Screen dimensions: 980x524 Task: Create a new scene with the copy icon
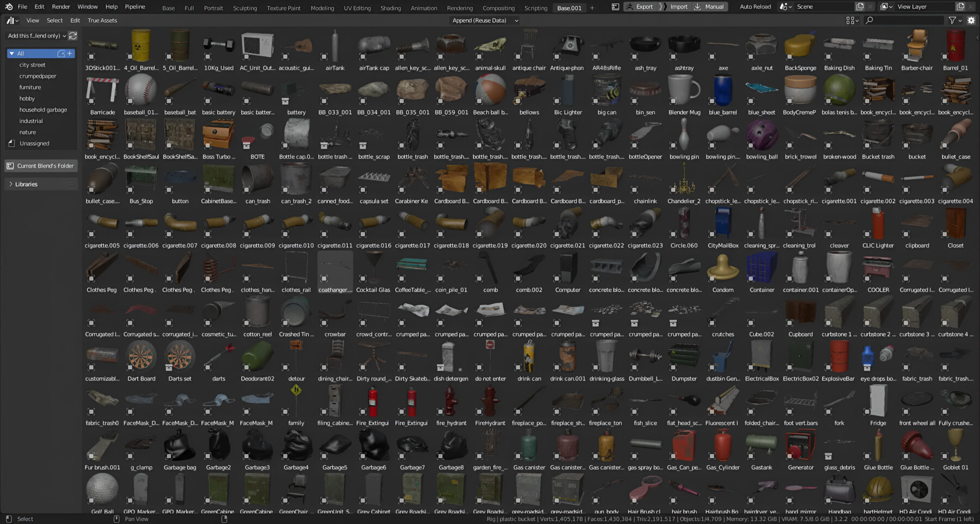[x=860, y=7]
